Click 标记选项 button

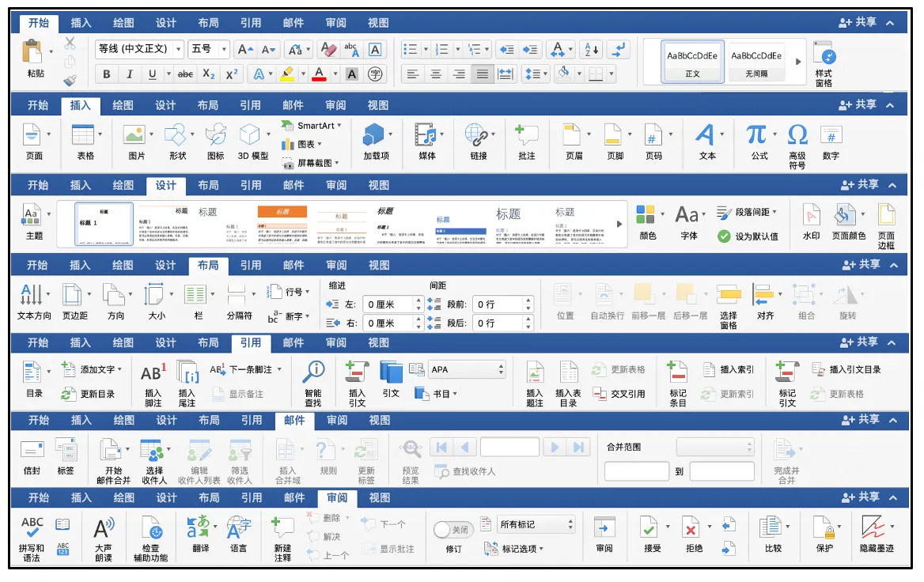[x=512, y=549]
